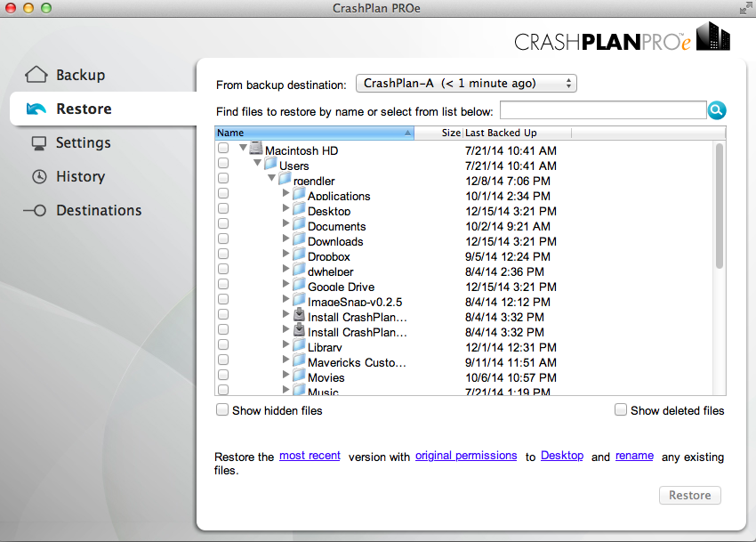Click the Mavericks Custo… folder icon

point(300,360)
